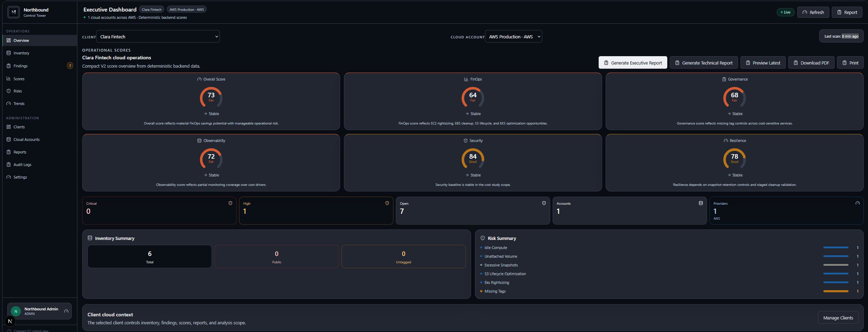Viewport: 868px width, 332px height.
Task: Click the S3 Lifecycle Optimization row
Action: click(x=669, y=274)
